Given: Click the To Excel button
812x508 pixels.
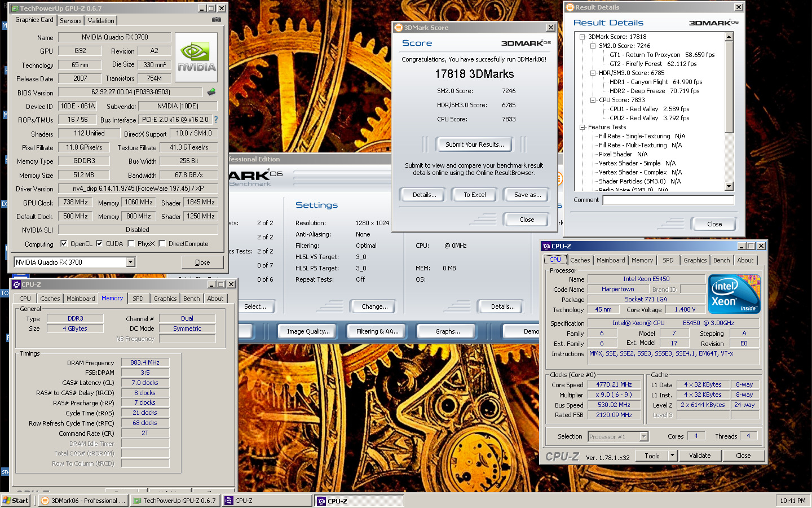Looking at the screenshot, I should coord(475,195).
